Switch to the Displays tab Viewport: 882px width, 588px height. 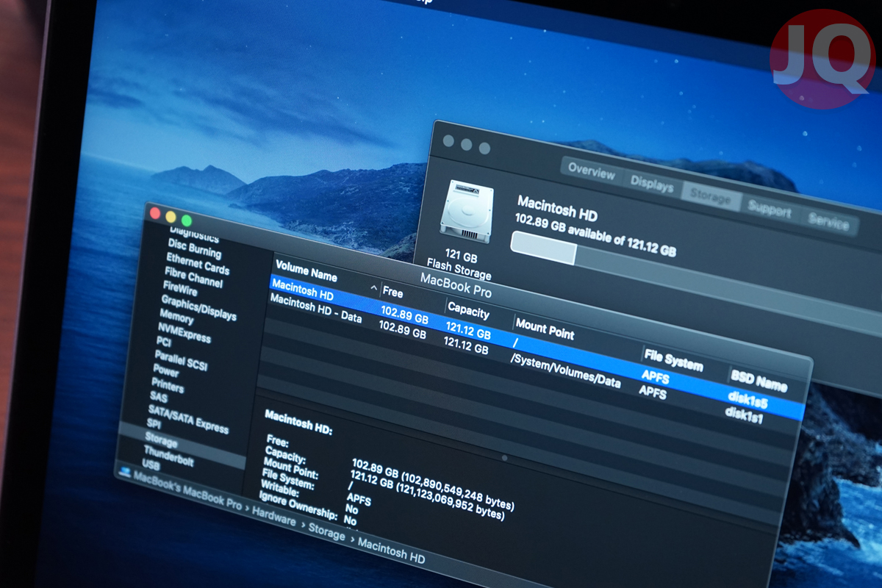pos(651,185)
